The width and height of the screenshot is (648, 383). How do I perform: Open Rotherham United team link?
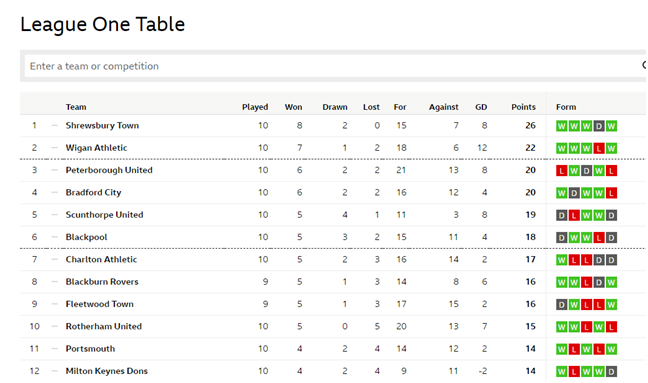pyautogui.click(x=104, y=326)
